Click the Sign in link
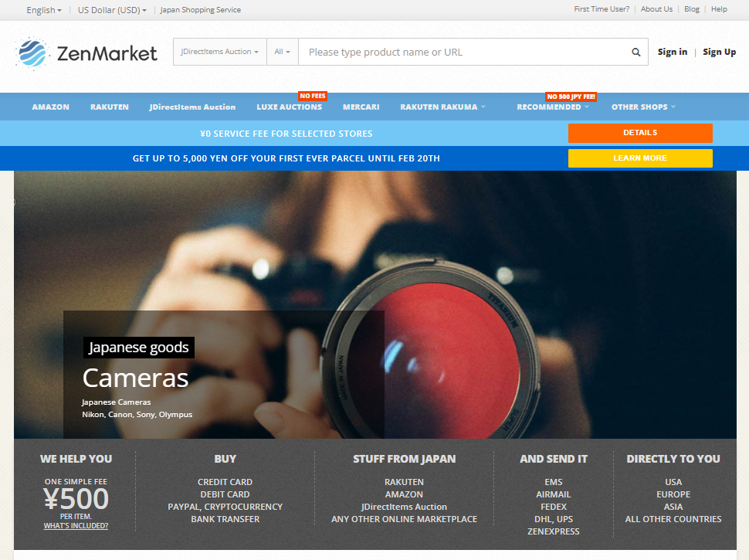The image size is (749, 560). tap(673, 52)
